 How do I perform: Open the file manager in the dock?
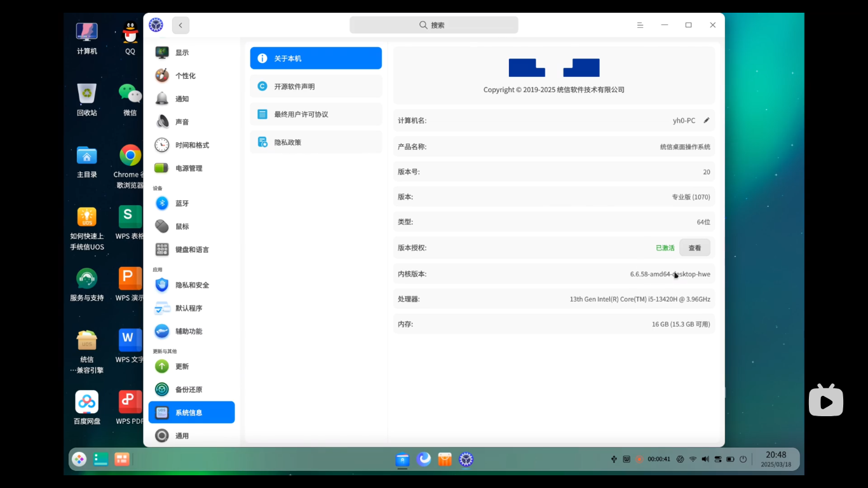pos(402,459)
